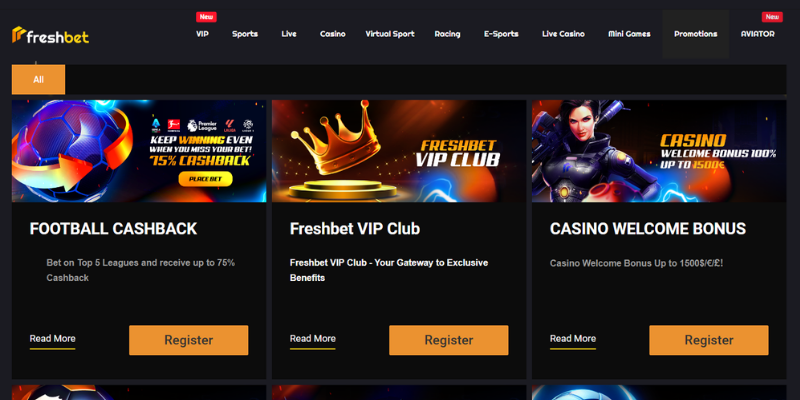
Task: Select Casino in the navigation bar
Action: point(333,34)
